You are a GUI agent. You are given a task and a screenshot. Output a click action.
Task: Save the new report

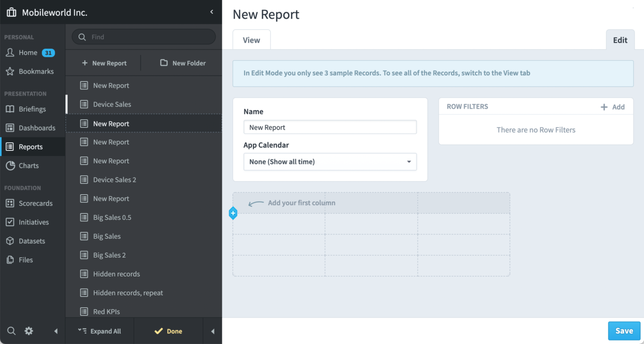point(624,330)
